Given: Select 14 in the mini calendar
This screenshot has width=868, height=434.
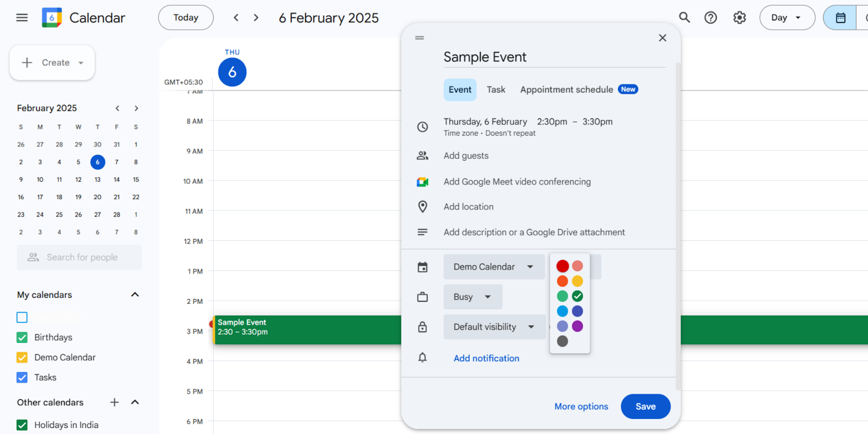Looking at the screenshot, I should [117, 180].
